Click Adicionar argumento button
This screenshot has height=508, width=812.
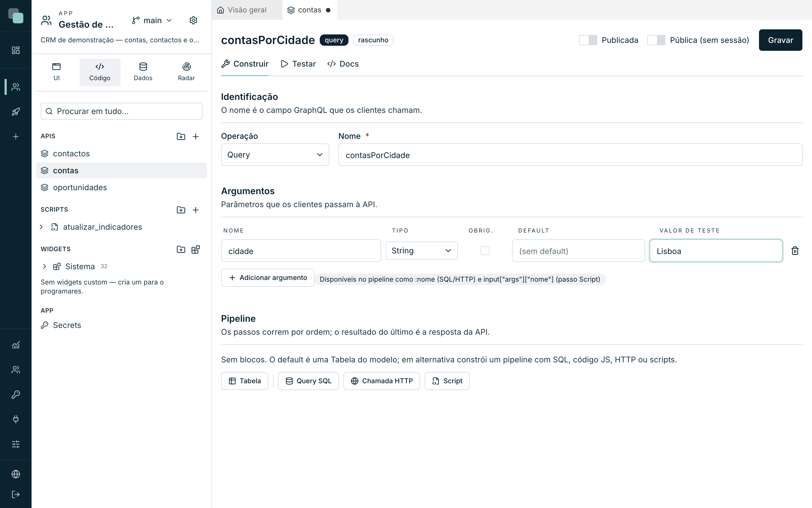[x=267, y=277]
